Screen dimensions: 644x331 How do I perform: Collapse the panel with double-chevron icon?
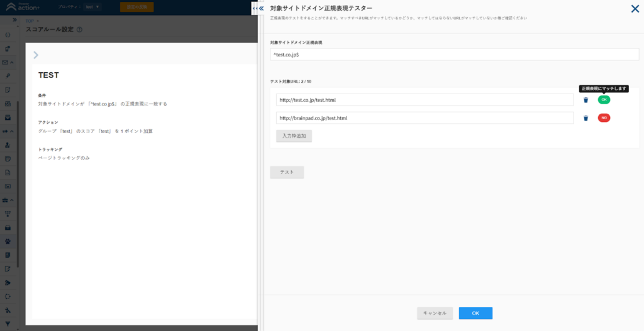click(x=258, y=8)
